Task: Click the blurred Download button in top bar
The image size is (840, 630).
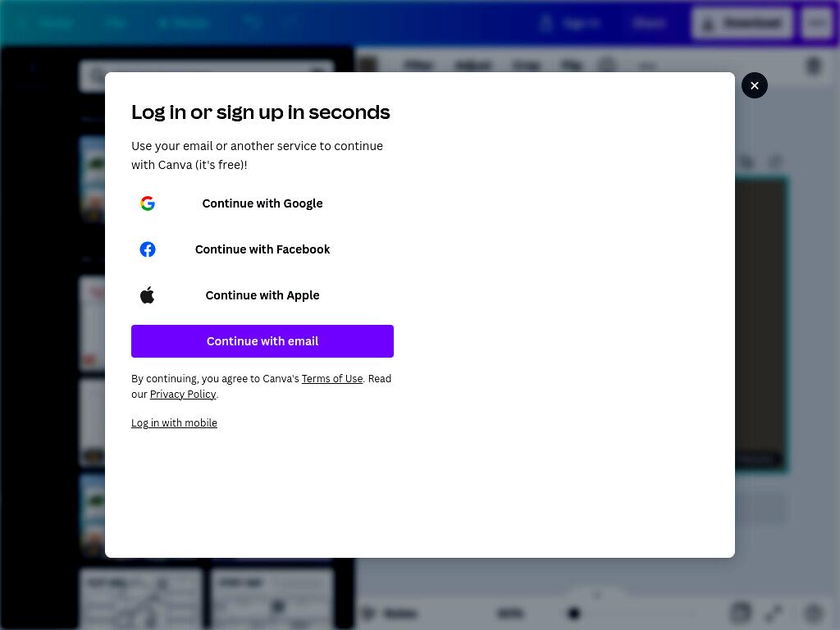Action: [742, 23]
